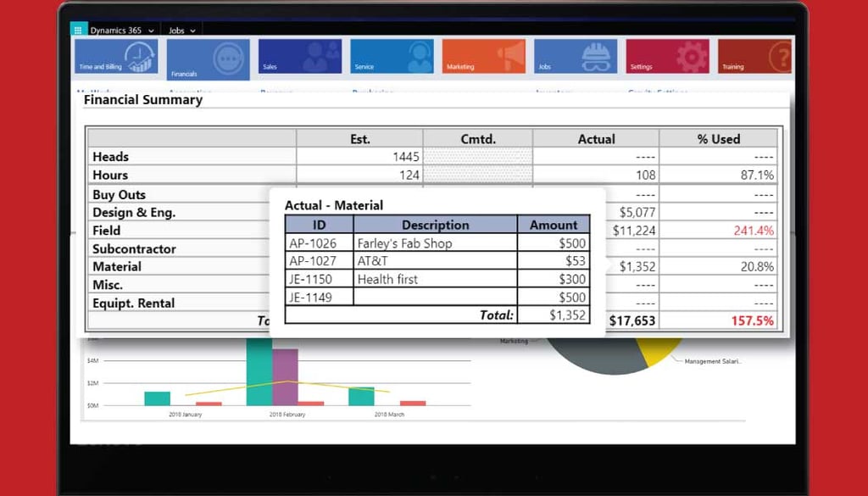Select entry ID JE-1150
This screenshot has height=496, width=868.
(x=310, y=279)
